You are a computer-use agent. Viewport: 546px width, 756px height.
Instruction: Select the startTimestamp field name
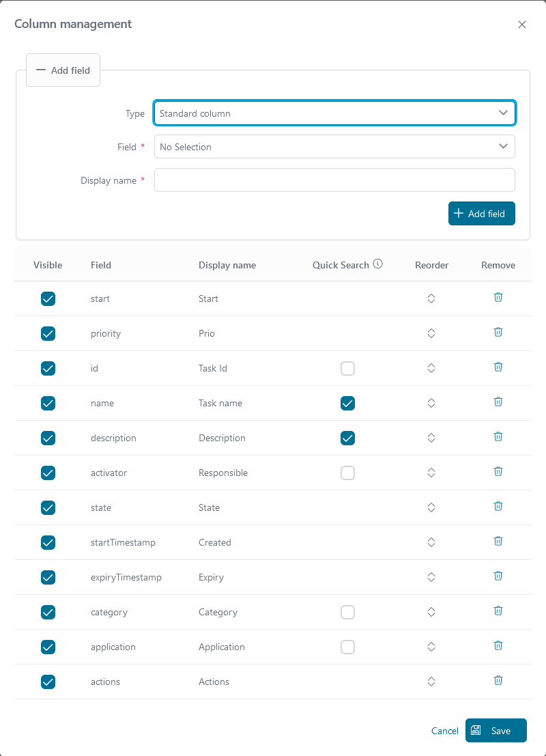123,542
